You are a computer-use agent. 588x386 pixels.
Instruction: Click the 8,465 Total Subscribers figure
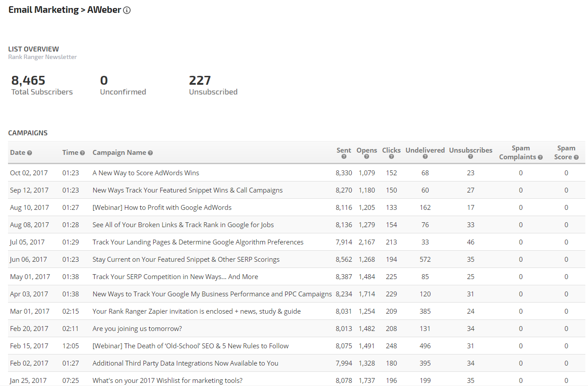pyautogui.click(x=28, y=80)
